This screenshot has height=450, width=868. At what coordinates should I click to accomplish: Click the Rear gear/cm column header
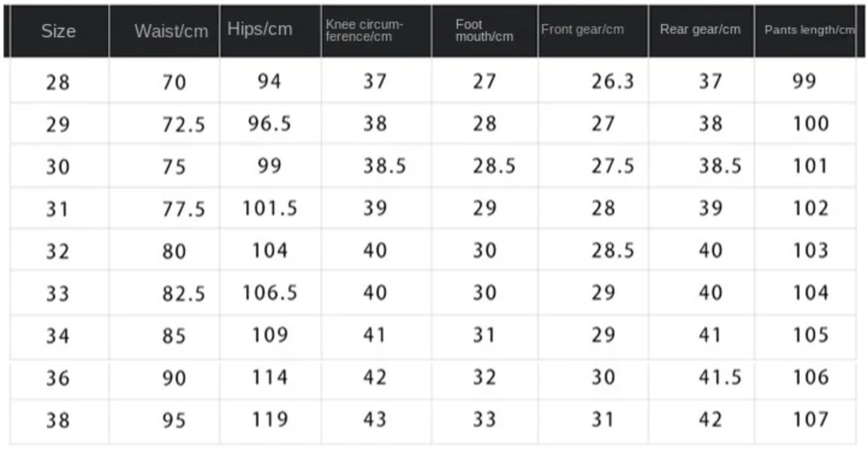click(x=700, y=29)
